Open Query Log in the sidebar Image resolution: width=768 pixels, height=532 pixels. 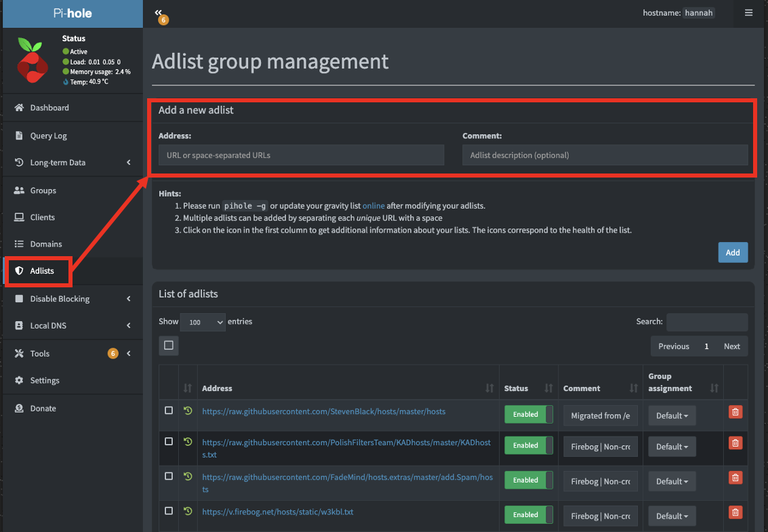(x=48, y=136)
